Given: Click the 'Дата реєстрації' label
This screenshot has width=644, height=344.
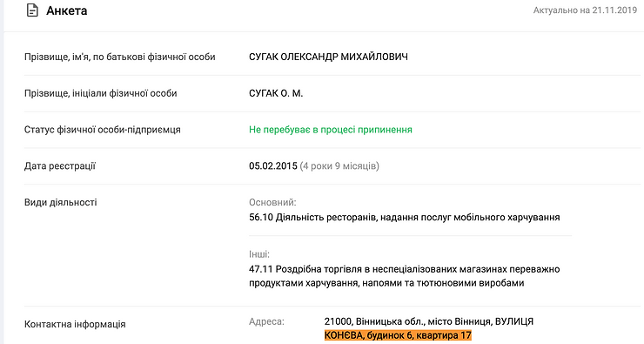Looking at the screenshot, I should pyautogui.click(x=59, y=166).
